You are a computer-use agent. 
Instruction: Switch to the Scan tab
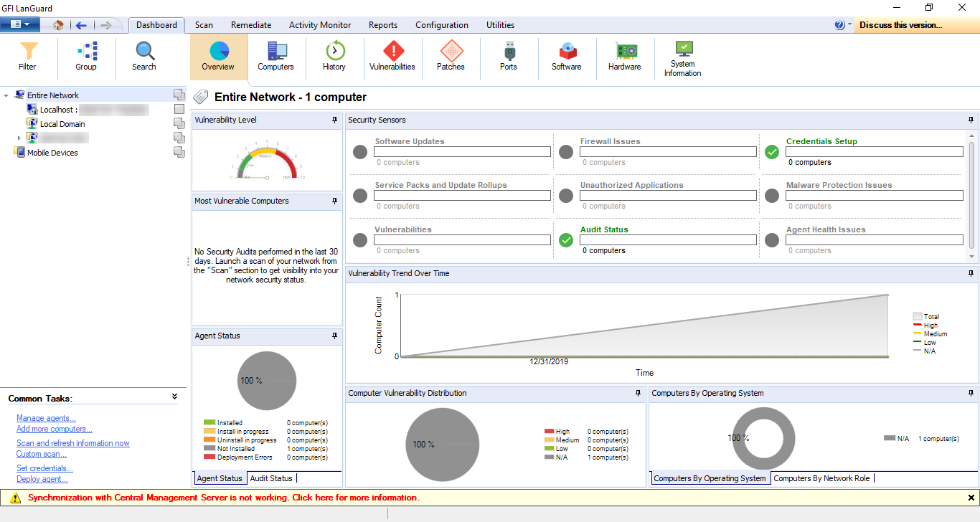pyautogui.click(x=204, y=25)
